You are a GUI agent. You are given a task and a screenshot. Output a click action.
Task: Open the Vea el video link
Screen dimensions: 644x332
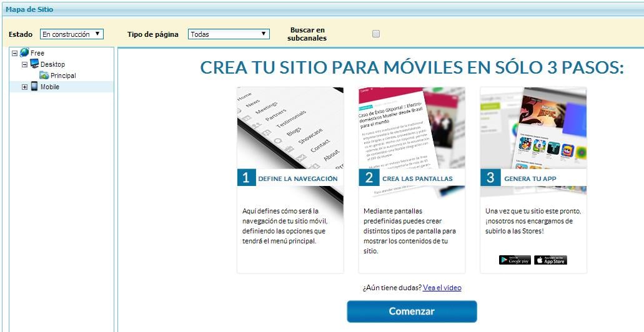click(442, 288)
